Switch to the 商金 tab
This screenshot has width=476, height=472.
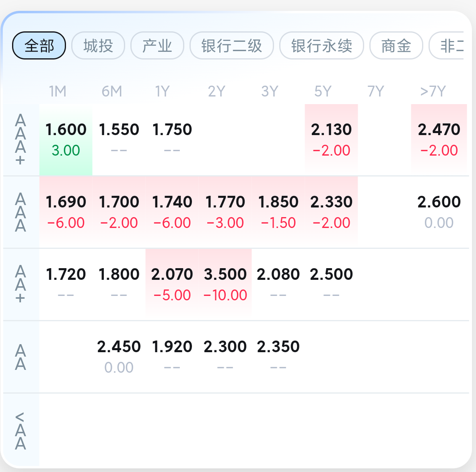click(x=396, y=45)
